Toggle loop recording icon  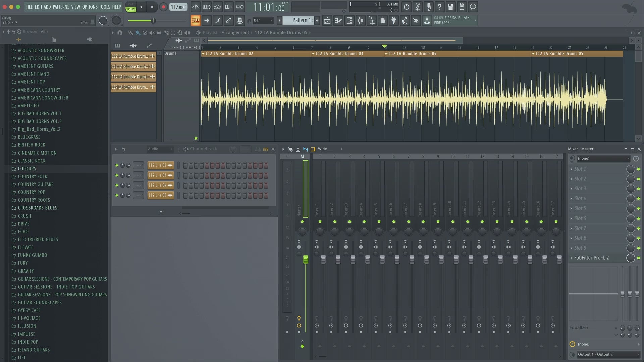click(240, 7)
